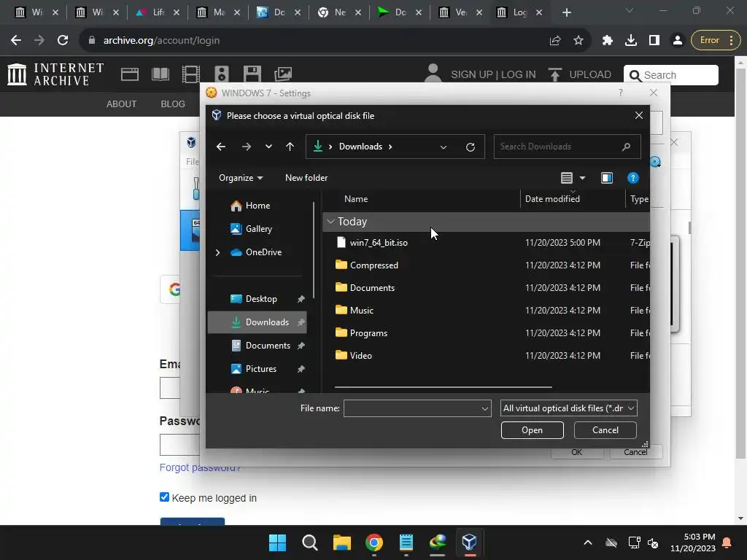The width and height of the screenshot is (747, 560).
Task: Click the Search Downloads field
Action: [567, 147]
